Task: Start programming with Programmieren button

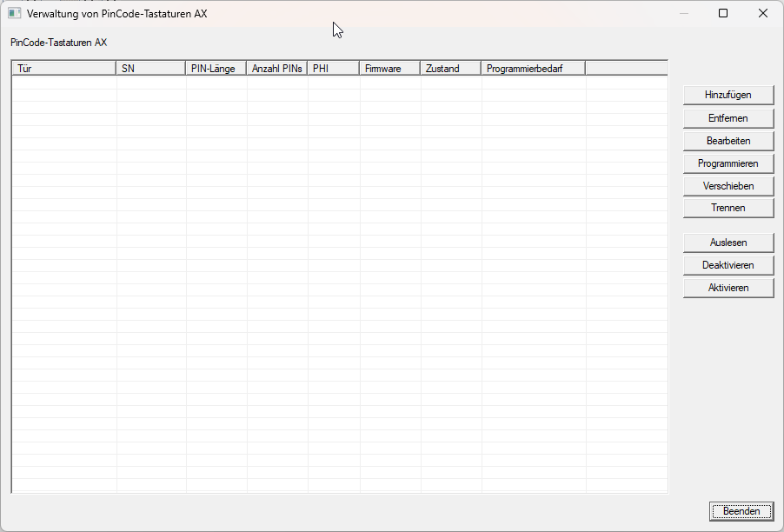Action: tap(728, 163)
